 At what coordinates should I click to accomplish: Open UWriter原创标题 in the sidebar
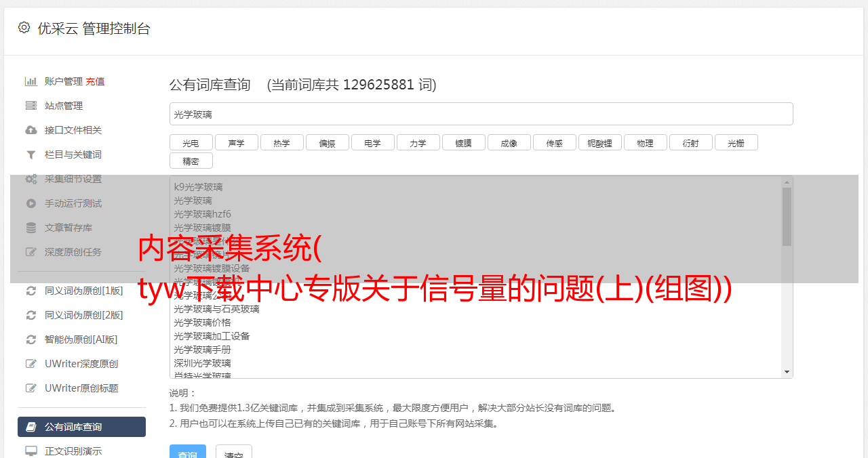click(x=81, y=388)
